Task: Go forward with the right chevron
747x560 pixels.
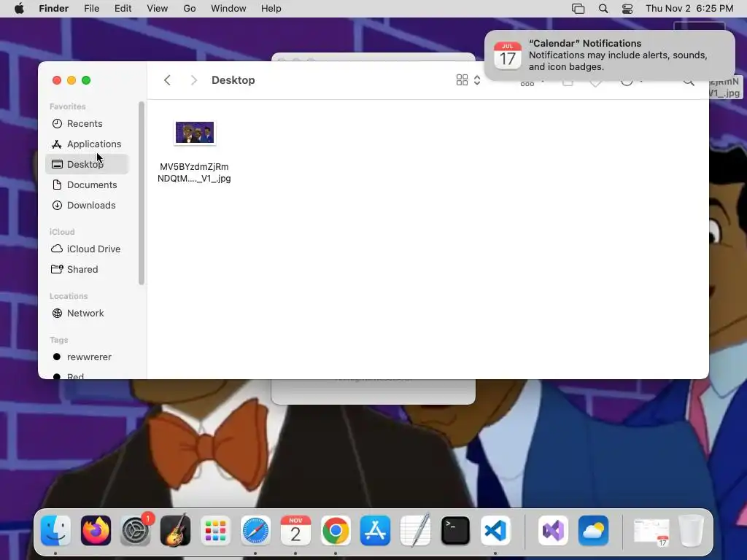Action: point(193,80)
